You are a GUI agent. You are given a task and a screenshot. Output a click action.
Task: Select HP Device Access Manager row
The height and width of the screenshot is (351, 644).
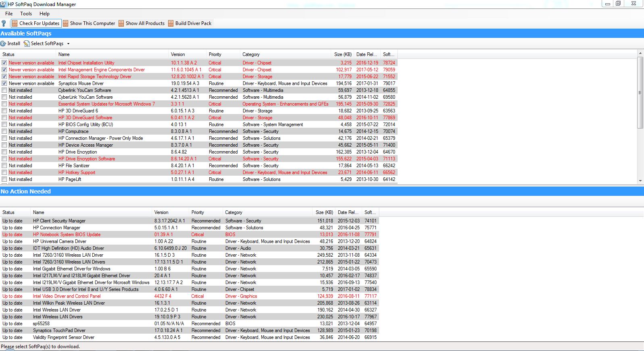pyautogui.click(x=199, y=145)
